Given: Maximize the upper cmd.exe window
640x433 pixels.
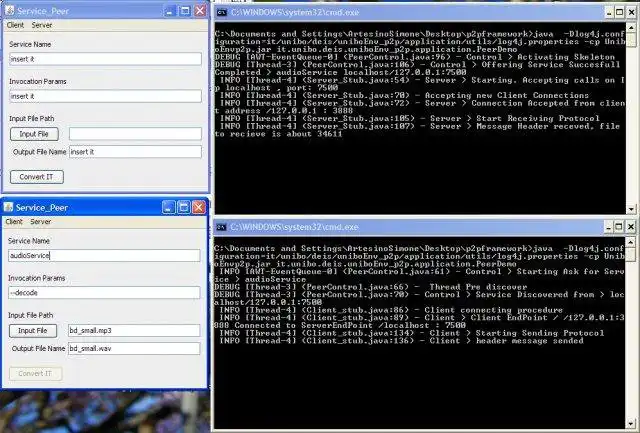Looking at the screenshot, I should [x=620, y=13].
